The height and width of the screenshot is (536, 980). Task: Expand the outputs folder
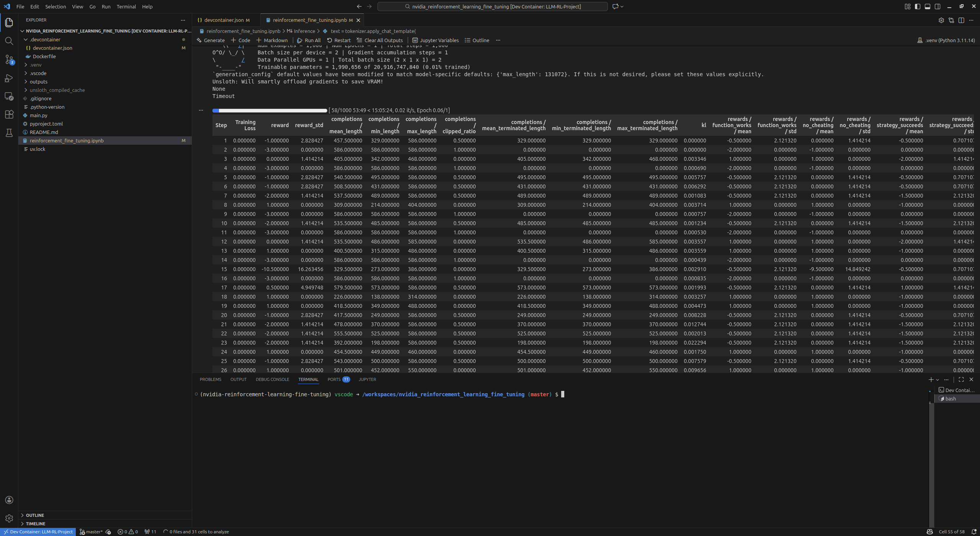pyautogui.click(x=38, y=82)
